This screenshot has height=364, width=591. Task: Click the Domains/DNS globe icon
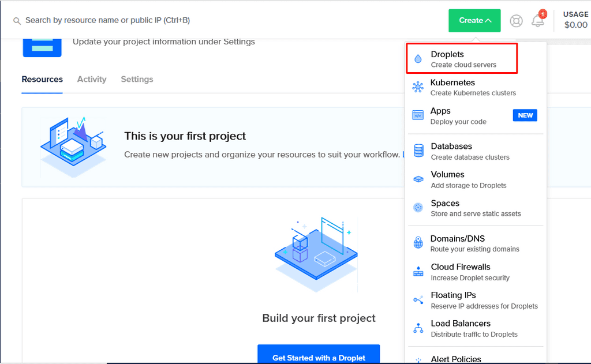418,243
